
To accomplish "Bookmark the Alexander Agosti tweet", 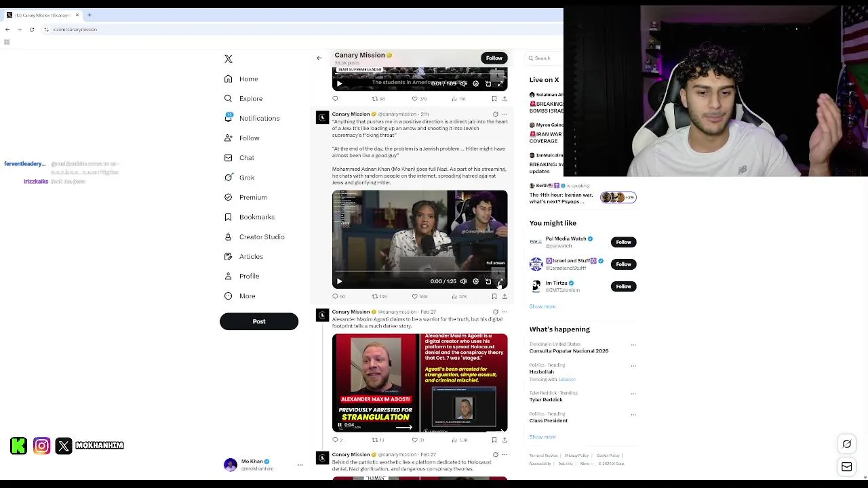I will [x=494, y=440].
